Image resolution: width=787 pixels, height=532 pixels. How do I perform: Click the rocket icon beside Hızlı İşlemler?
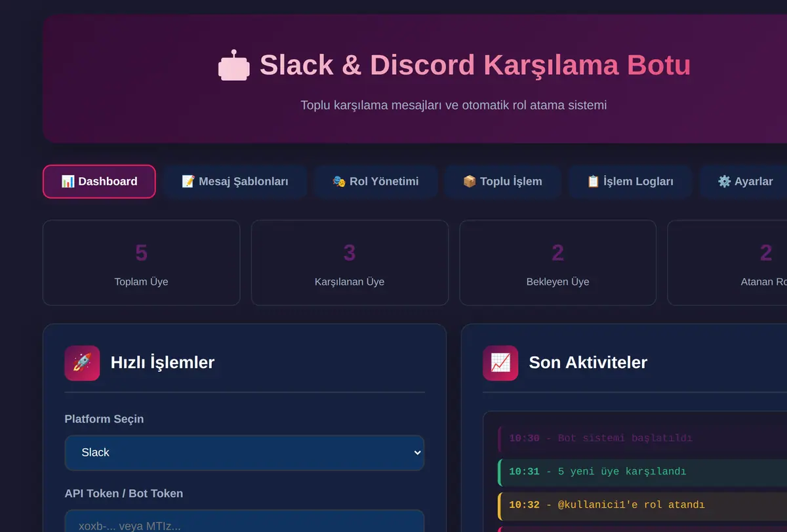click(82, 363)
